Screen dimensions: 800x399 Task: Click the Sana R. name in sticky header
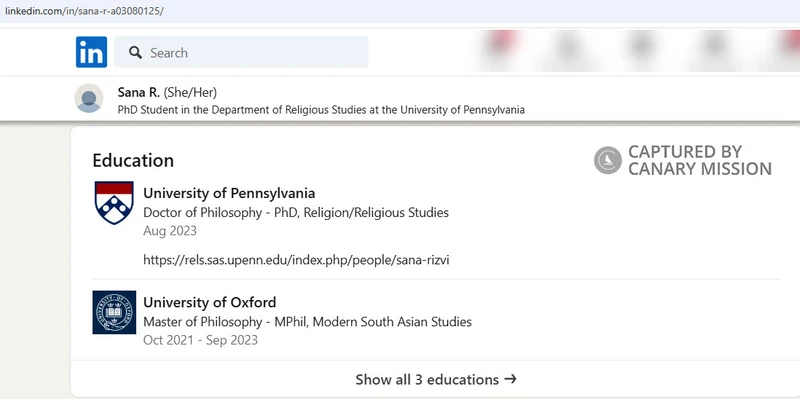coord(139,92)
